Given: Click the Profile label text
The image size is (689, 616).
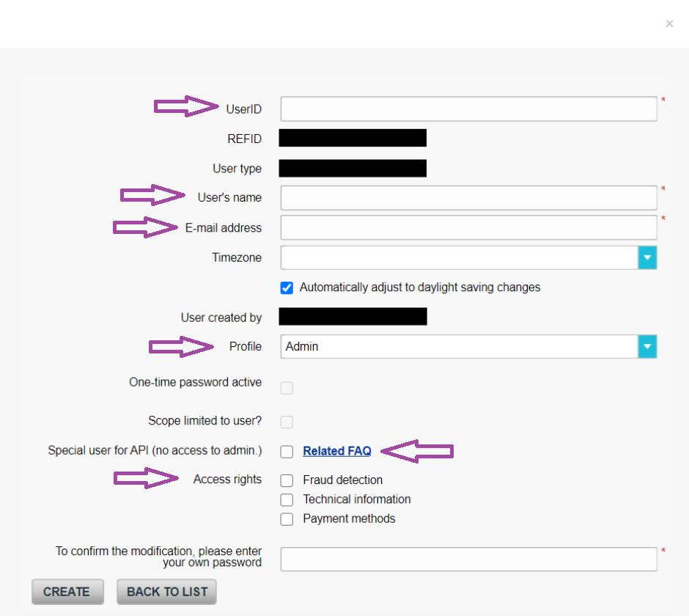Looking at the screenshot, I should click(x=246, y=346).
